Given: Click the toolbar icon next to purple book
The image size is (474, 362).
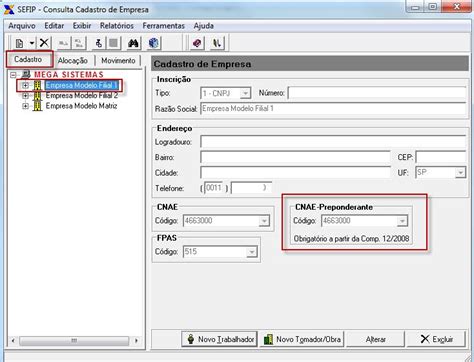Looking at the screenshot, I should 217,43.
